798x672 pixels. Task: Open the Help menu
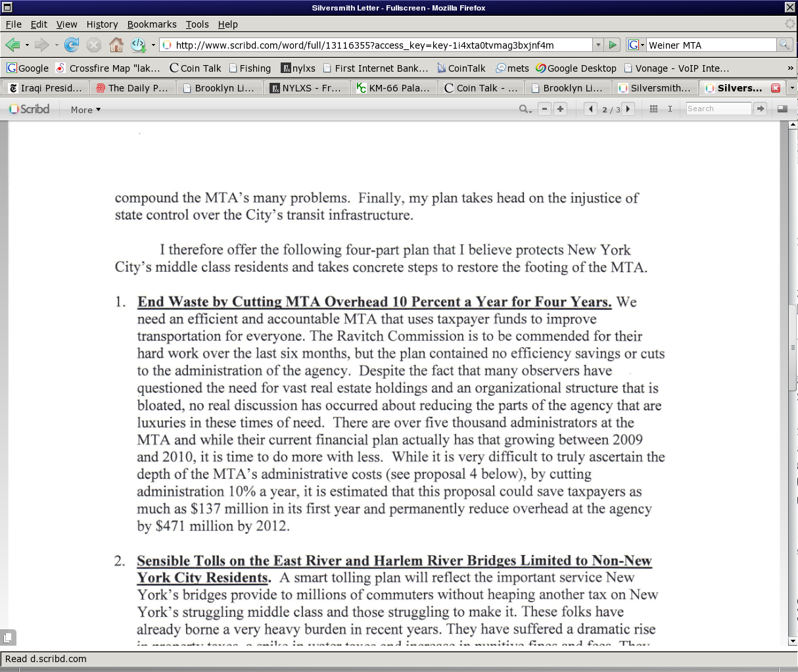(x=227, y=24)
